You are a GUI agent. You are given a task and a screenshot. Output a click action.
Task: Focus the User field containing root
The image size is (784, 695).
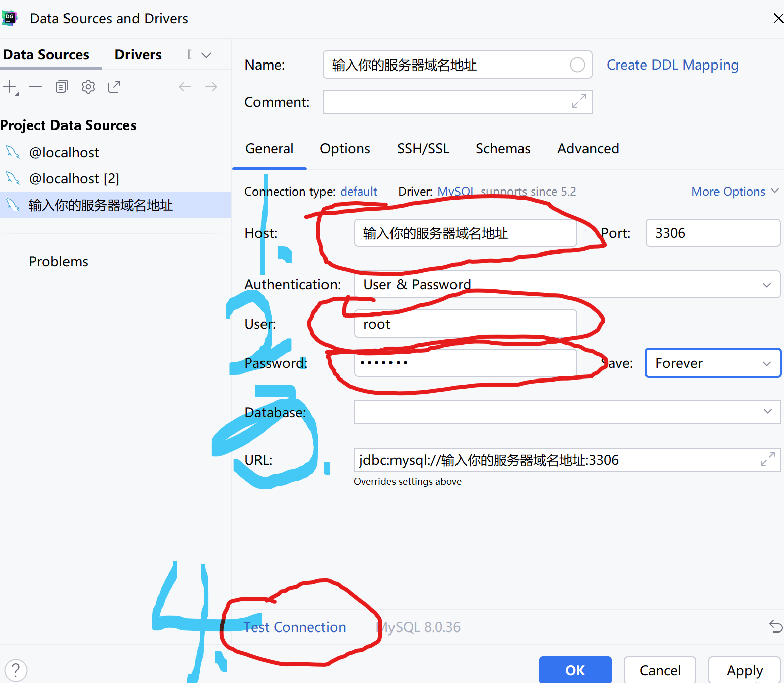(x=466, y=324)
